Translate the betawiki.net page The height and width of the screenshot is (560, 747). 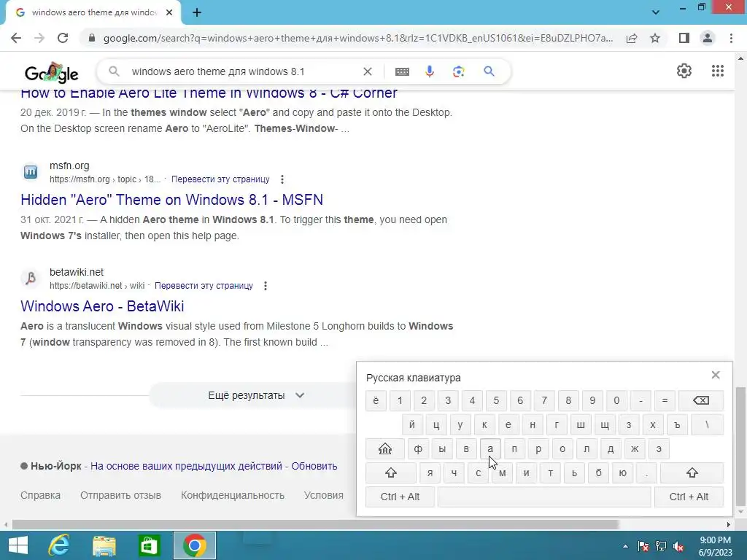(x=204, y=286)
